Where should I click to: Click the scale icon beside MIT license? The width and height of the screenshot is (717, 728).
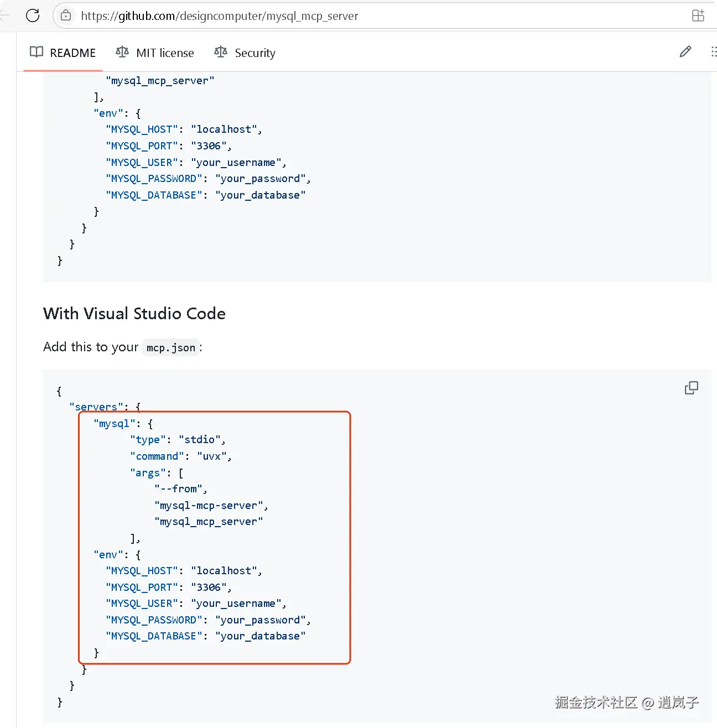pos(122,52)
